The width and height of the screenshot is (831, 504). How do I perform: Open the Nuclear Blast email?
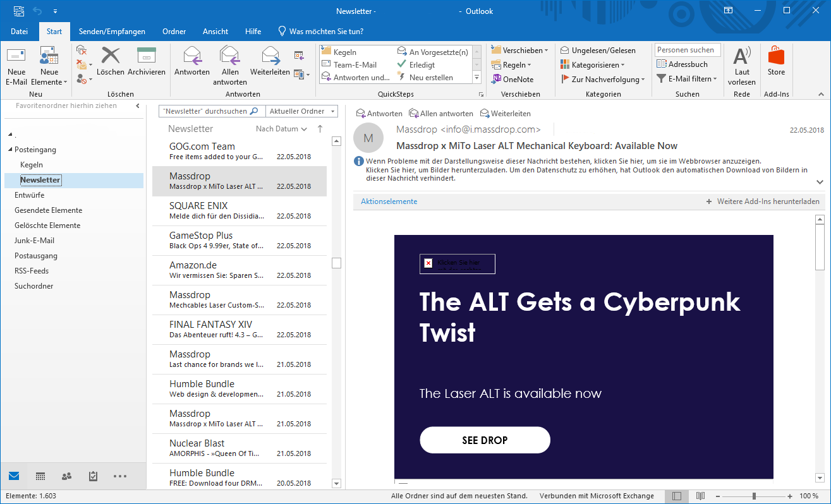tap(240, 448)
